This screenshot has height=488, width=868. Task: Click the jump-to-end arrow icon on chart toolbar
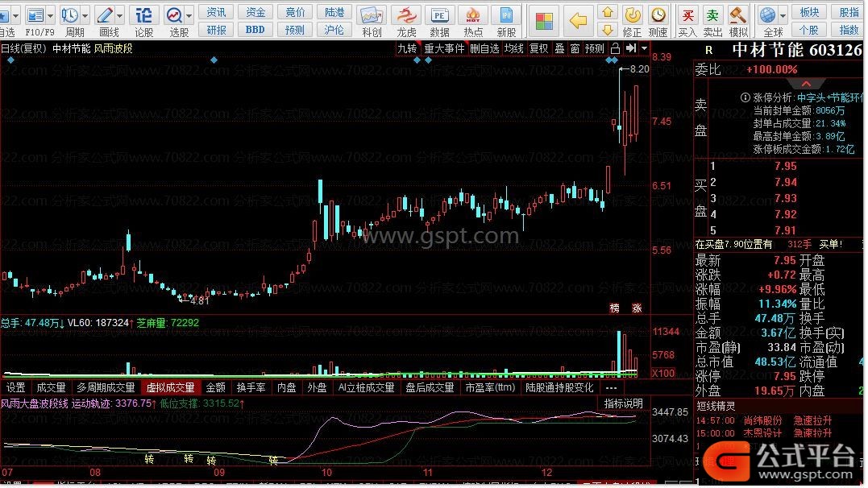(630, 48)
